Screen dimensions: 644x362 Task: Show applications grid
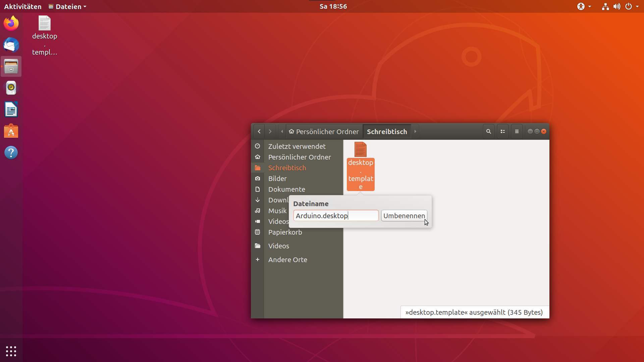coord(11,351)
